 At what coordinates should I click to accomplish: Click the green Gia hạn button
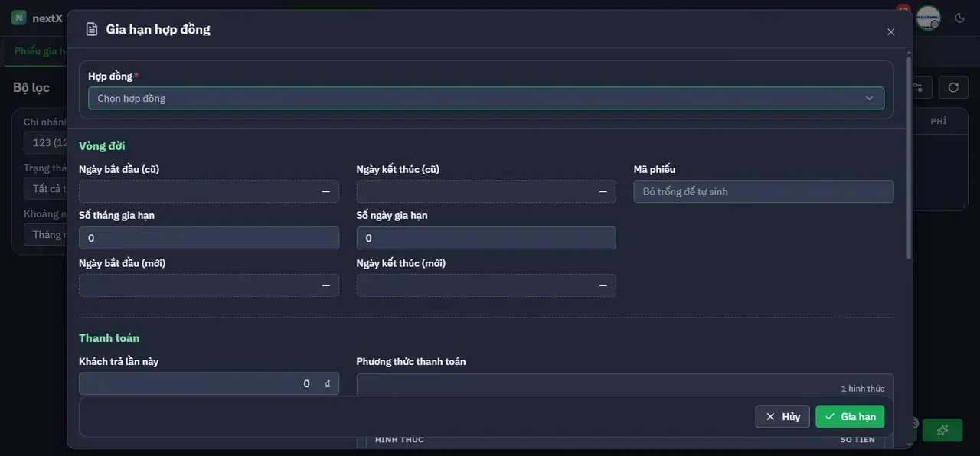pos(850,416)
